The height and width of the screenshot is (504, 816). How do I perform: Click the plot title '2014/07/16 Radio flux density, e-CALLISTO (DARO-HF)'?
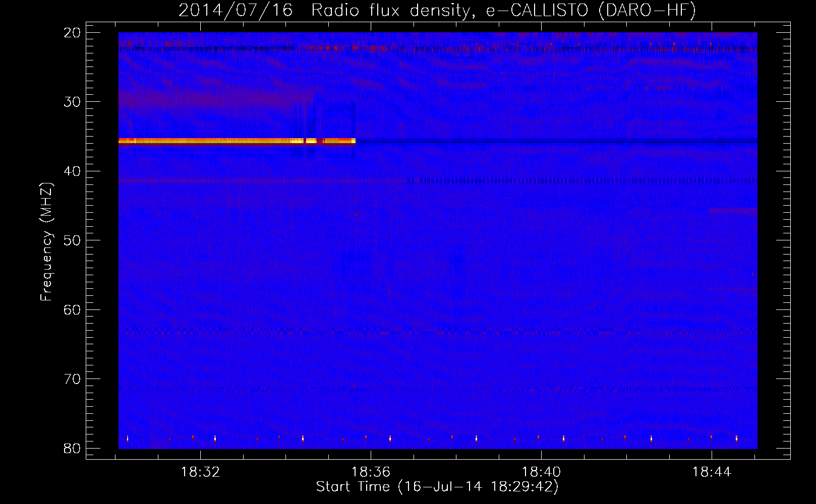tap(437, 11)
